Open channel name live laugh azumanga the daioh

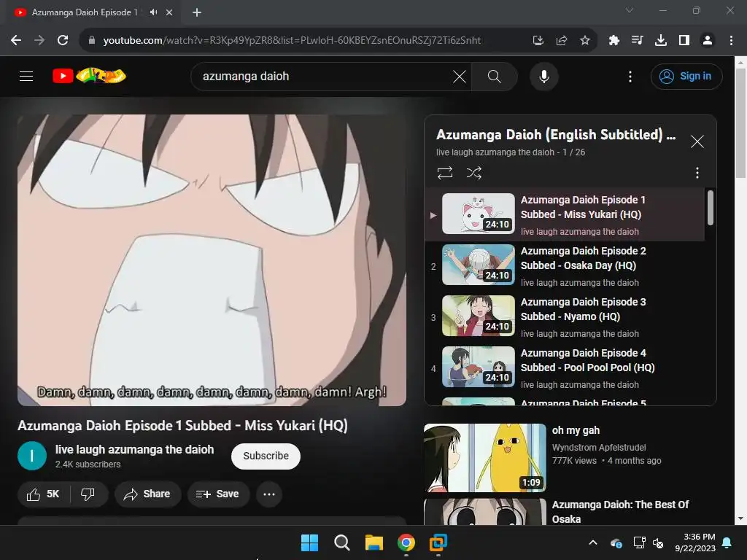click(x=134, y=449)
